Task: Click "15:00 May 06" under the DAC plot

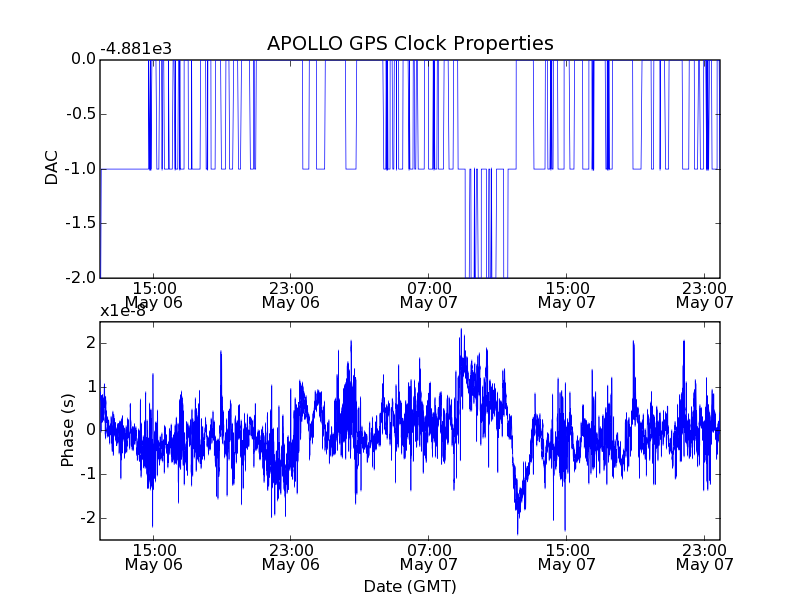Action: pos(154,295)
